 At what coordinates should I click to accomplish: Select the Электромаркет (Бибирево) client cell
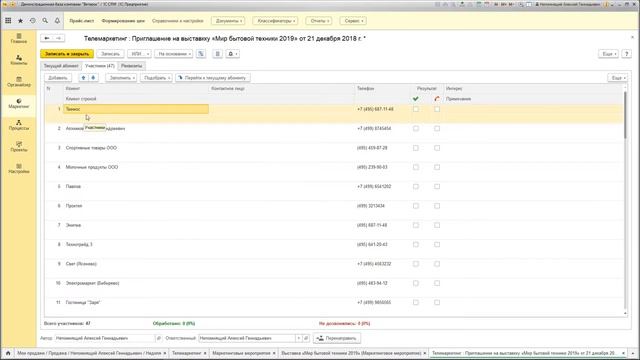point(136,283)
